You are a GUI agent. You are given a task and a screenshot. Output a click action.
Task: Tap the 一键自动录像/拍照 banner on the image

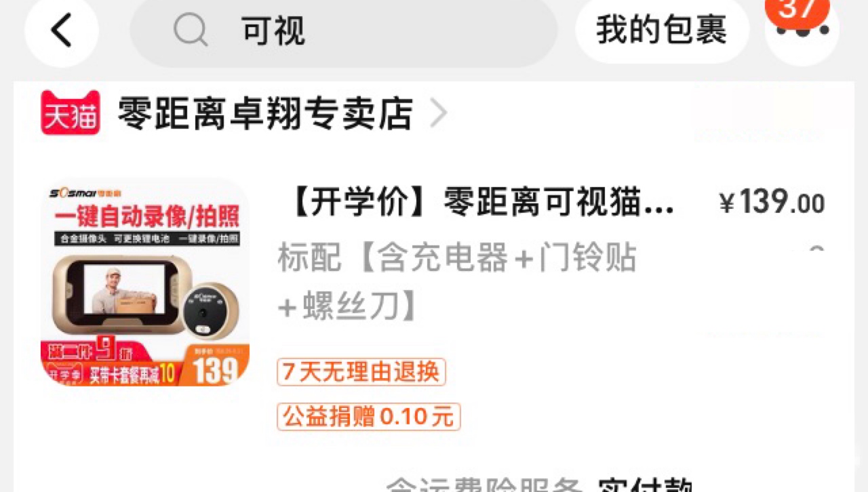[x=146, y=217]
